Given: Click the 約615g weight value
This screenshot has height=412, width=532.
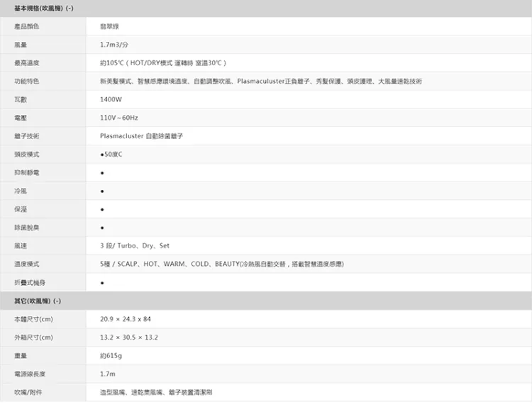Looking at the screenshot, I should pyautogui.click(x=111, y=355).
